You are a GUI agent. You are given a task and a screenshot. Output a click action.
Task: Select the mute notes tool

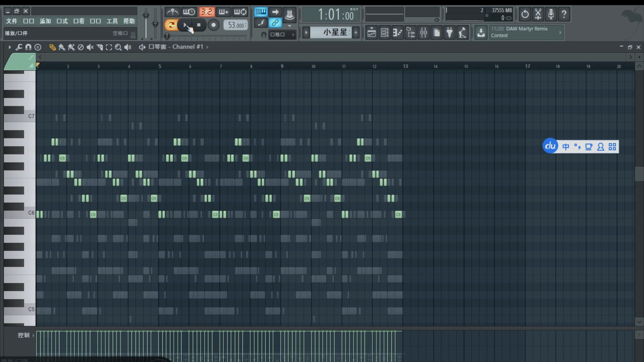click(x=90, y=47)
